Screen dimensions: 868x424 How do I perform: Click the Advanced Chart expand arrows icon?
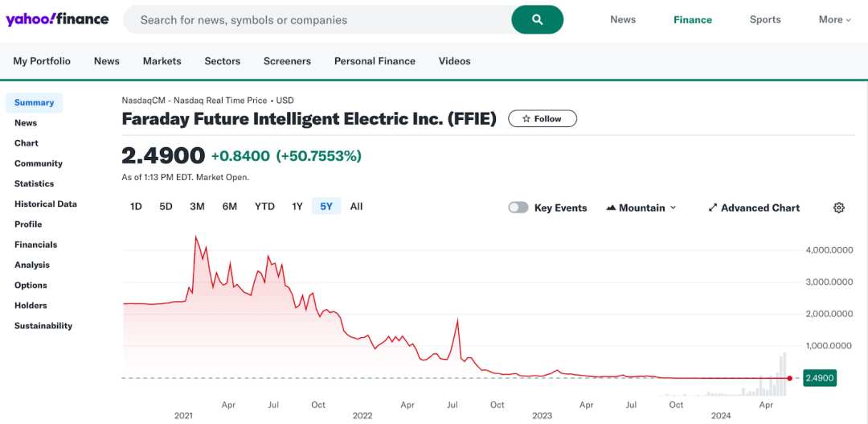tap(713, 208)
